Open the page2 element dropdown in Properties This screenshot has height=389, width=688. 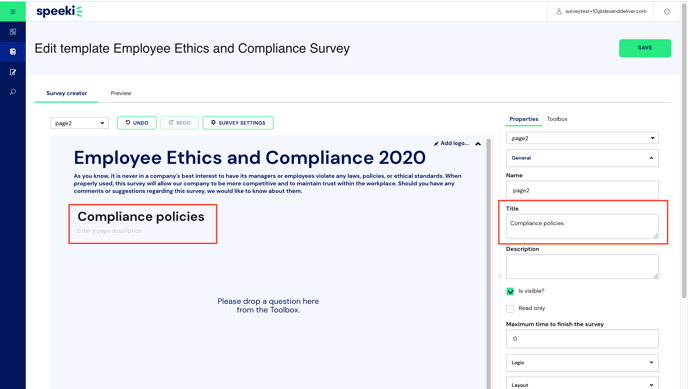pyautogui.click(x=582, y=138)
